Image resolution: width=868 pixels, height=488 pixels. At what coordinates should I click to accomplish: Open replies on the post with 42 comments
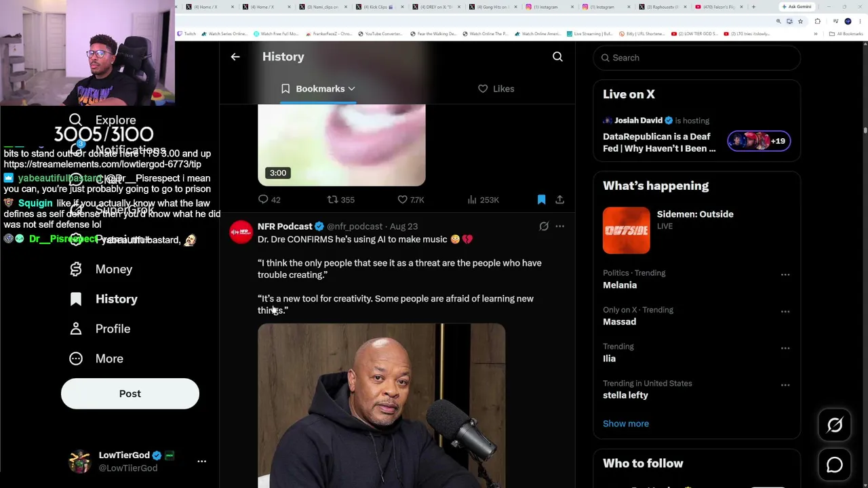pyautogui.click(x=269, y=199)
